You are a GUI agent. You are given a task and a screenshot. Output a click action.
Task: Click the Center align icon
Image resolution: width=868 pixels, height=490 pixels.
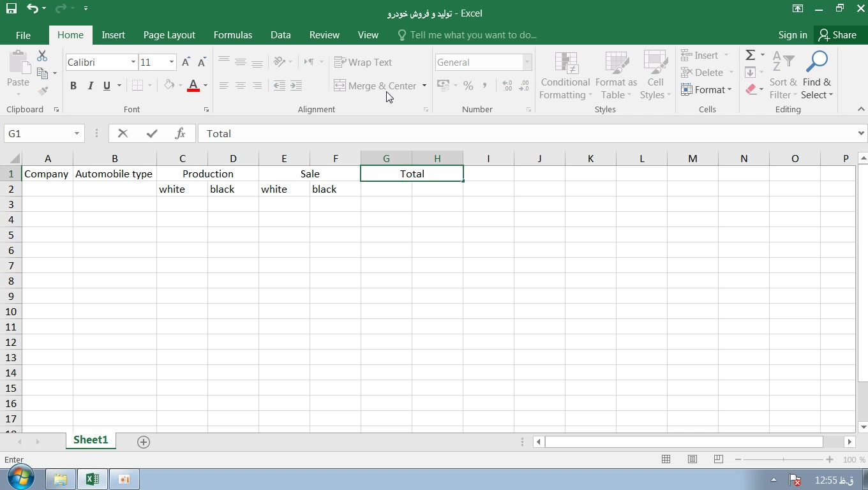pyautogui.click(x=241, y=85)
